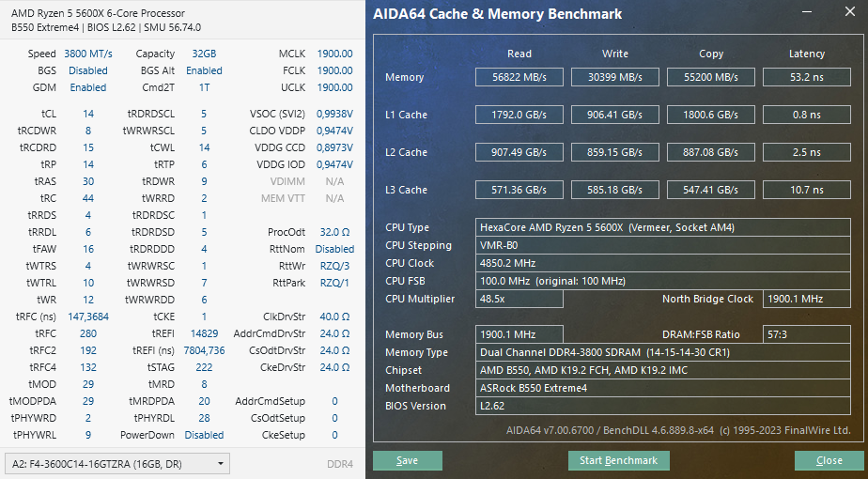Click the L2 Cache Write 859.15 GB/s field

(x=615, y=152)
